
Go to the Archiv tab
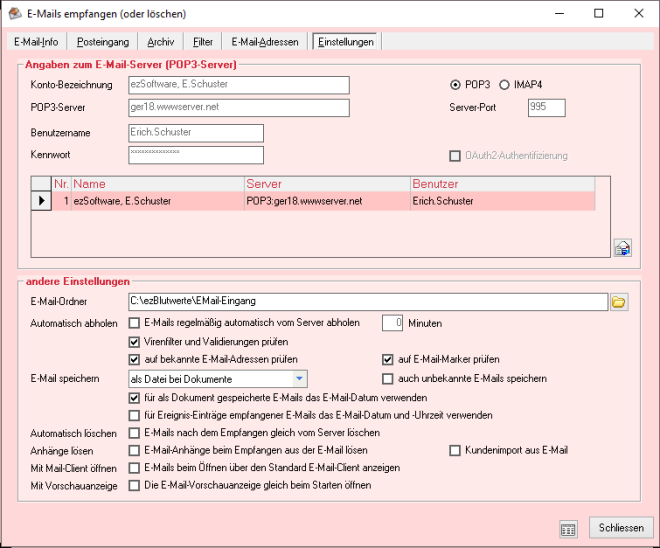tap(160, 42)
